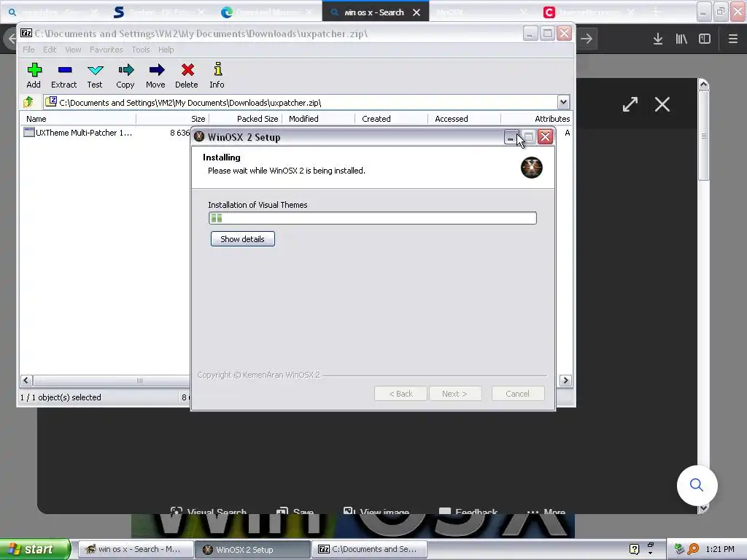Sort by Accessed column header
747x560 pixels.
tap(464, 119)
